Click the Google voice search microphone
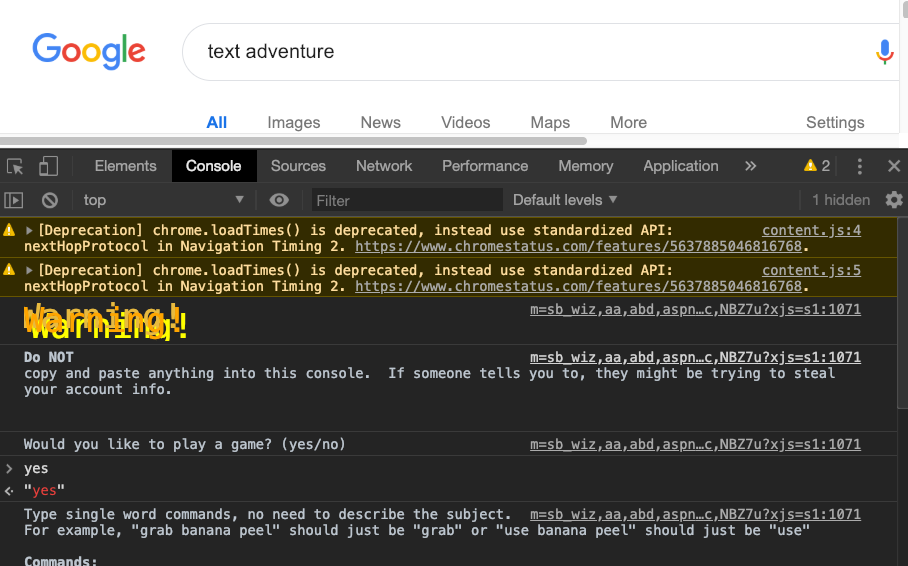This screenshot has height=566, width=908. [884, 51]
